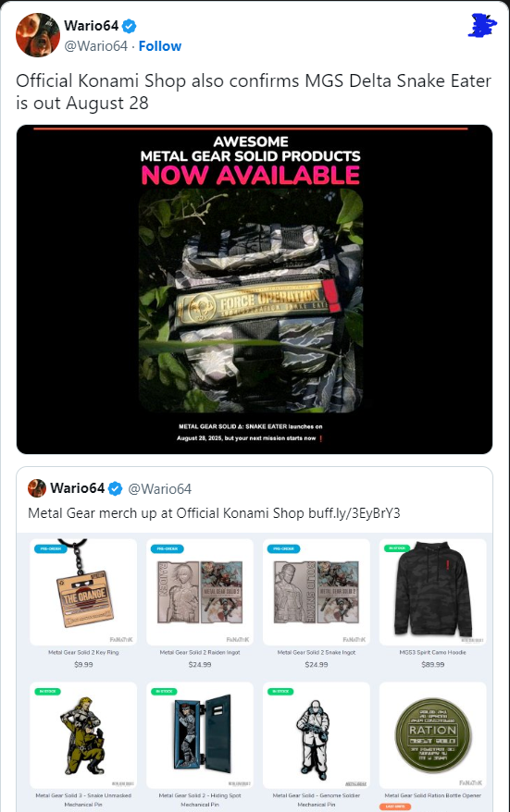Click the in-stock badge on Genome Soldier pin
Screen dimensions: 510x812
280,692
